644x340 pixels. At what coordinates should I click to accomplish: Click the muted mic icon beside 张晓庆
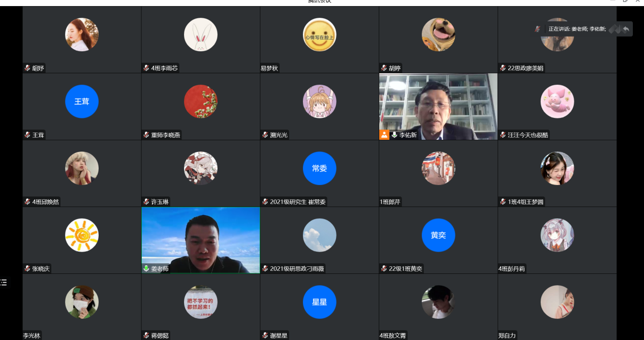point(27,268)
